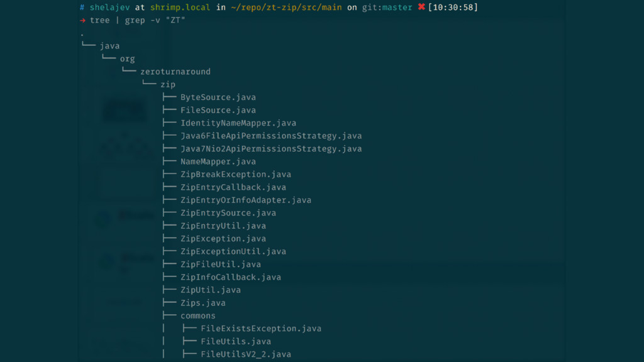The image size is (644, 362).
Task: Select ByteSource.java in the tree
Action: 218,97
